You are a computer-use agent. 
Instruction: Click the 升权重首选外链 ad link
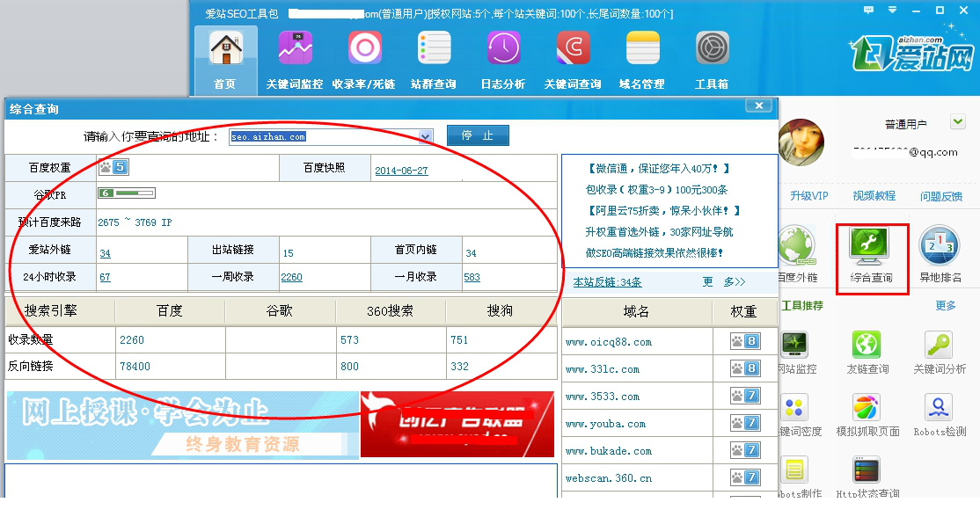pos(659,232)
